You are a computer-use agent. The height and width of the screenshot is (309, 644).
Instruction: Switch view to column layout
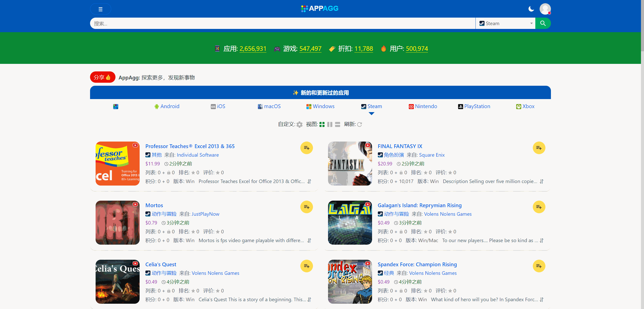tap(330, 124)
